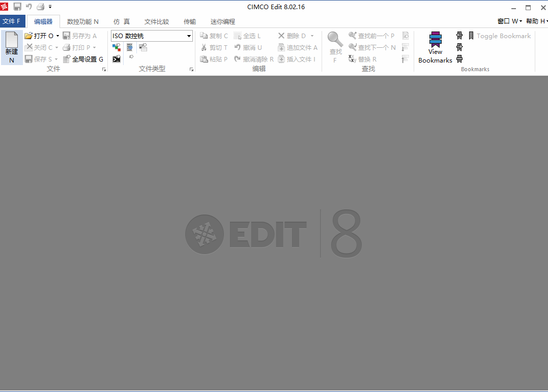This screenshot has width=548, height=392.
Task: Toggle Bookmark on current line
Action: click(x=500, y=36)
